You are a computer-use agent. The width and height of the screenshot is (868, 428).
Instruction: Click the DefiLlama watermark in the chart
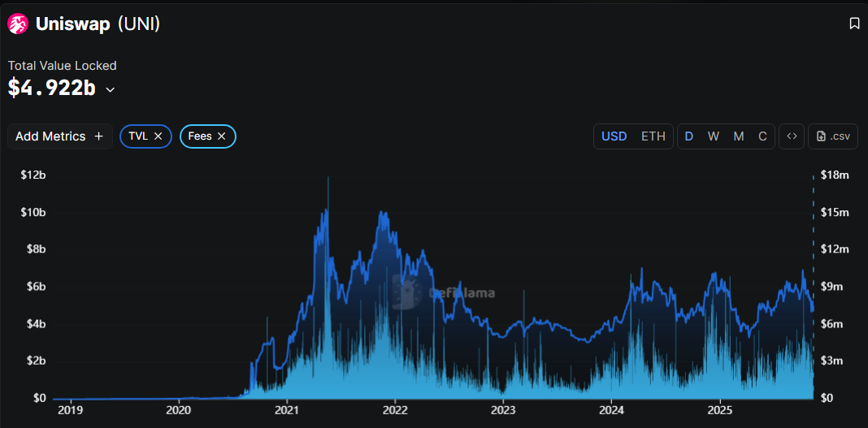click(444, 292)
